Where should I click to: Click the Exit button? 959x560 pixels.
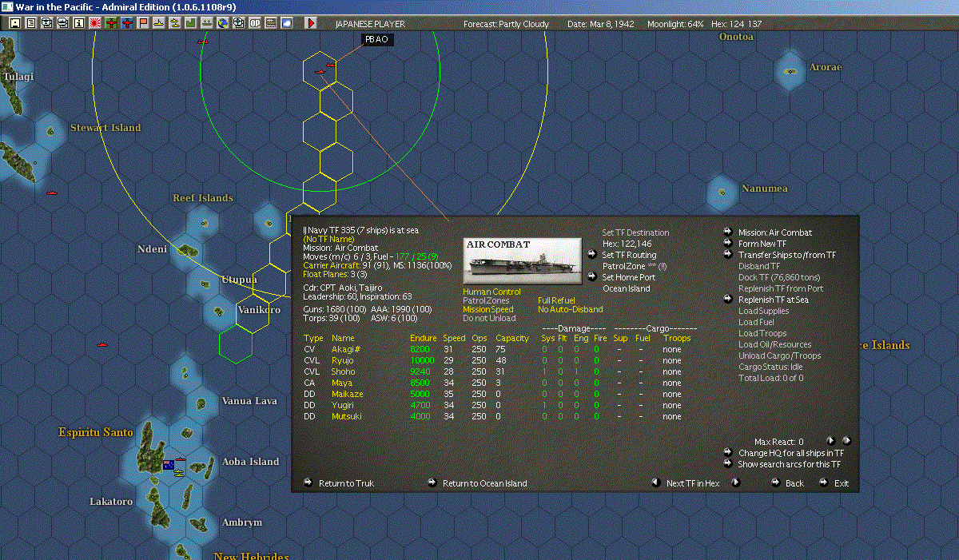click(842, 483)
